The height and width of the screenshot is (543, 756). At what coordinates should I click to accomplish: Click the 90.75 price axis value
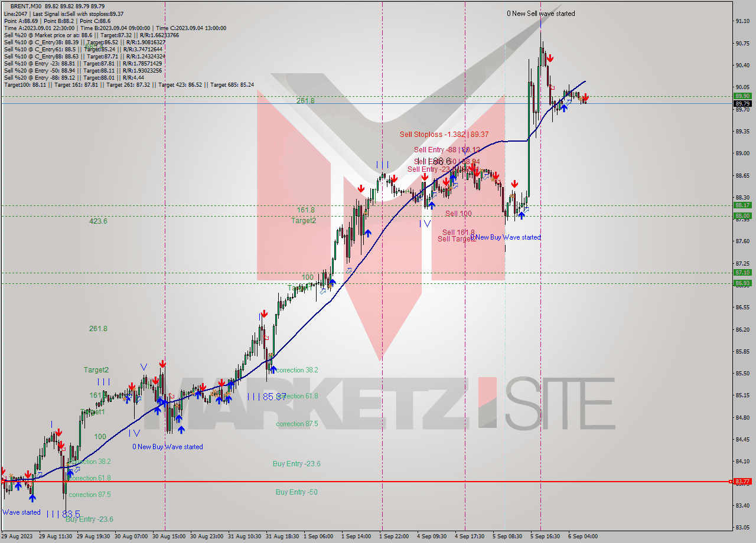(x=743, y=43)
